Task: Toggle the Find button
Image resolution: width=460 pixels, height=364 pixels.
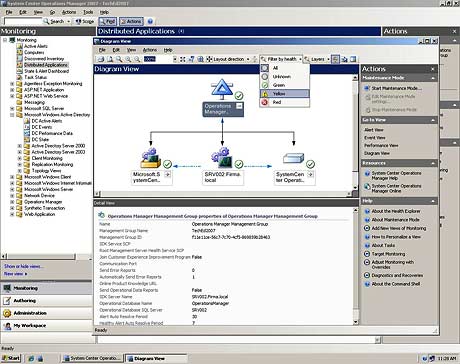Action: [108, 21]
